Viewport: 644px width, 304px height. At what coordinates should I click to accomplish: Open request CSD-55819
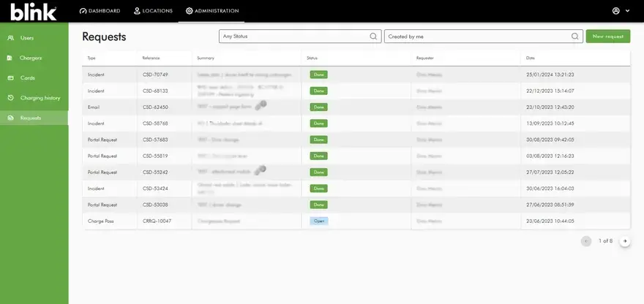(155, 156)
